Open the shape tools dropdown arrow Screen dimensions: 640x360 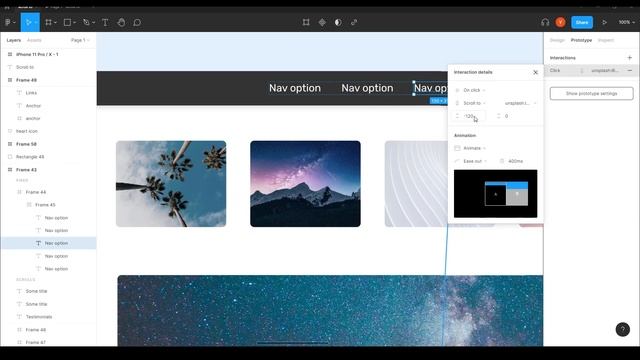pos(74,23)
